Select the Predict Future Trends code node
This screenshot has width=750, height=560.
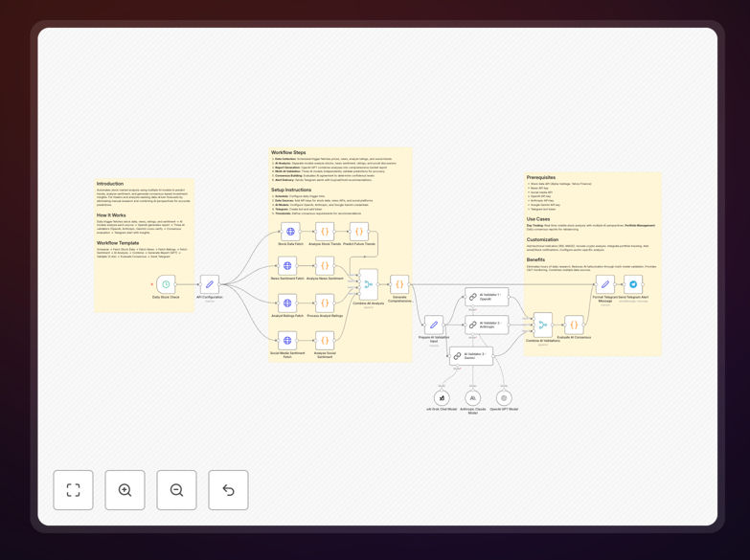(x=359, y=232)
